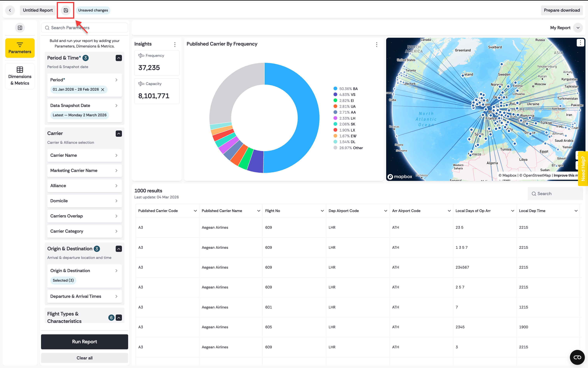Click the blue BA legend swatch
588x368 pixels.
click(335, 88)
